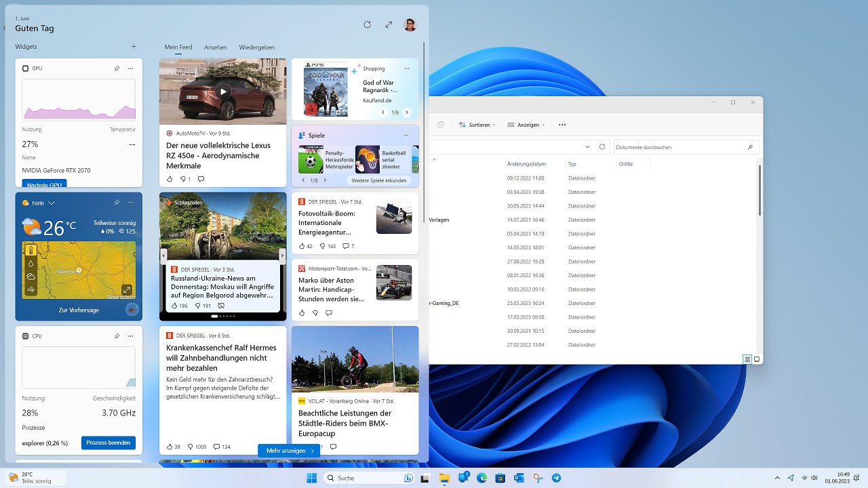Add a widget with the plus icon
Viewport: 868px width, 488px height.
134,47
